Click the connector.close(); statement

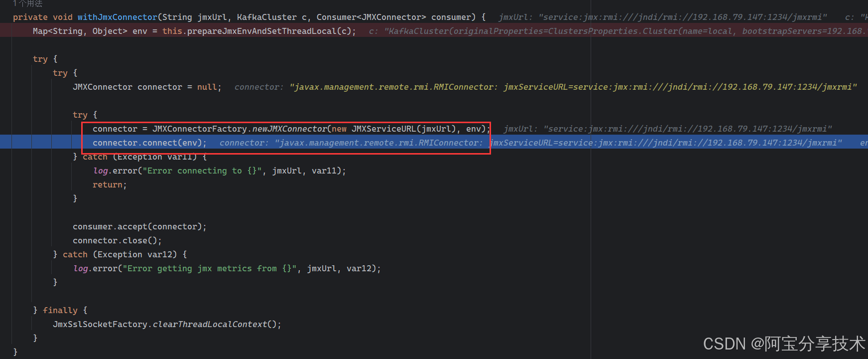point(118,240)
